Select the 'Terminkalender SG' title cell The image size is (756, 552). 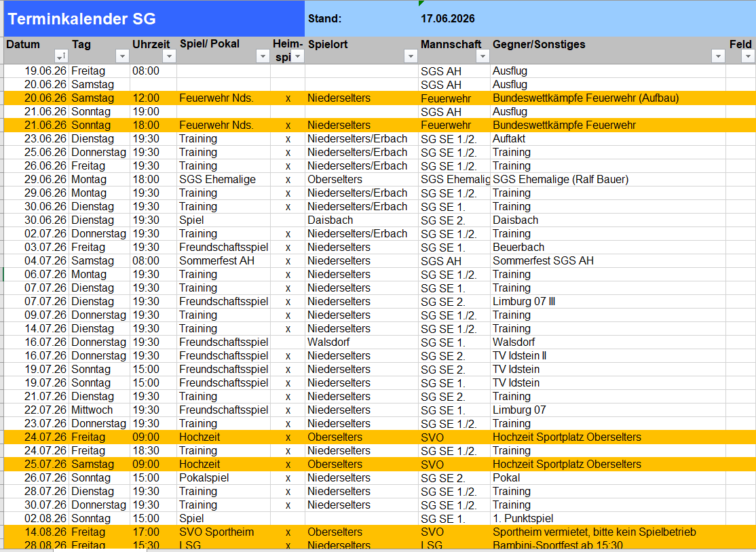154,19
